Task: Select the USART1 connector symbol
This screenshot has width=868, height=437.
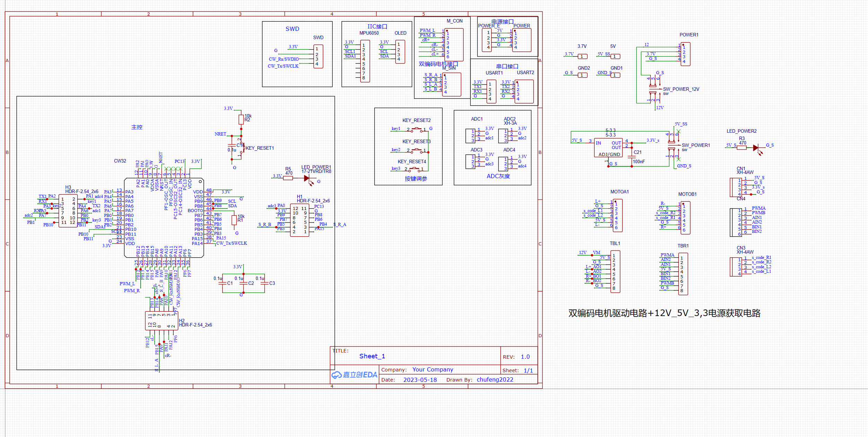Action: pyautogui.click(x=491, y=91)
